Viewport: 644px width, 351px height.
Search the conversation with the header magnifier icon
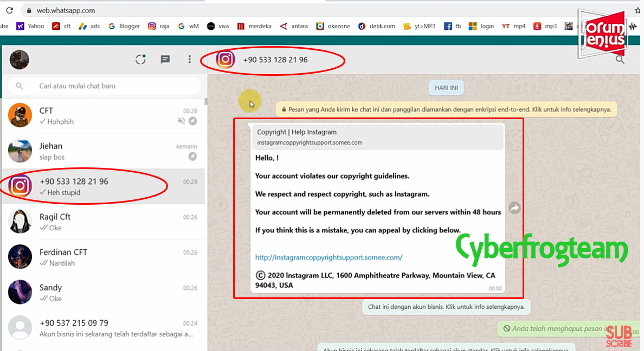pyautogui.click(x=620, y=60)
